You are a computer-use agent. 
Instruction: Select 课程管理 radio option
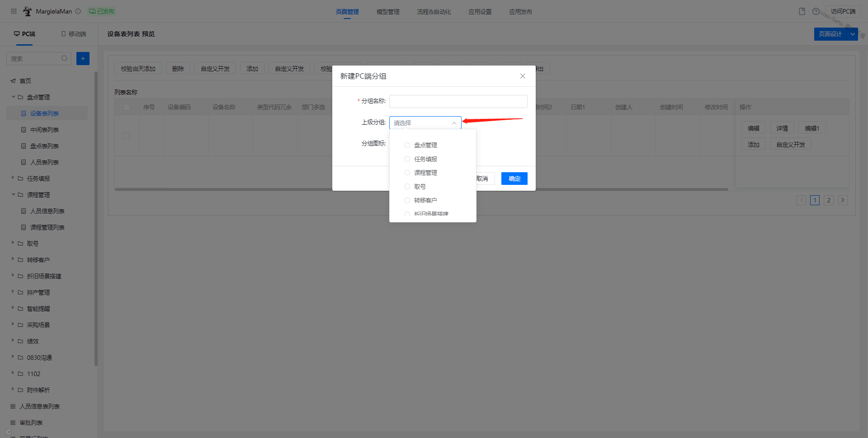407,173
